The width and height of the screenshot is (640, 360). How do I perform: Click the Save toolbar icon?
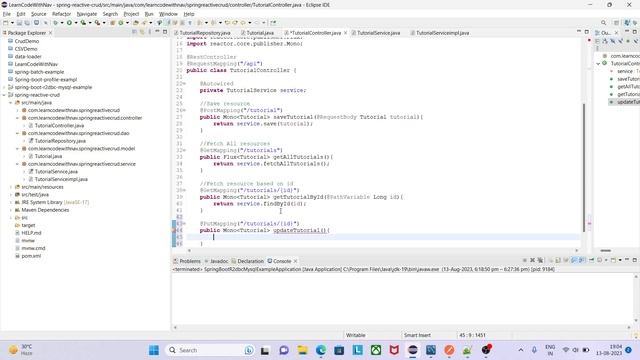tap(19, 23)
